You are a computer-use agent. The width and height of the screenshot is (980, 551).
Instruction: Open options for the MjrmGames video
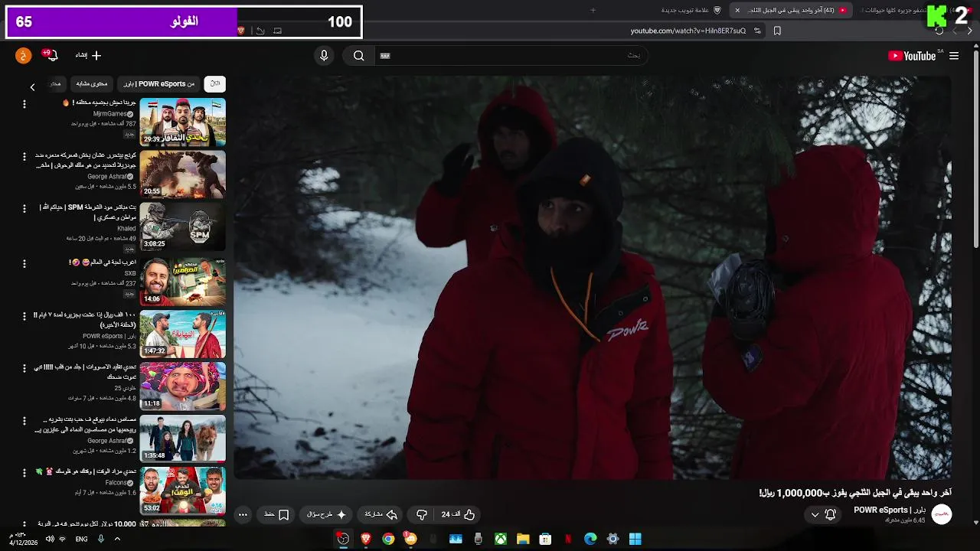(x=24, y=103)
